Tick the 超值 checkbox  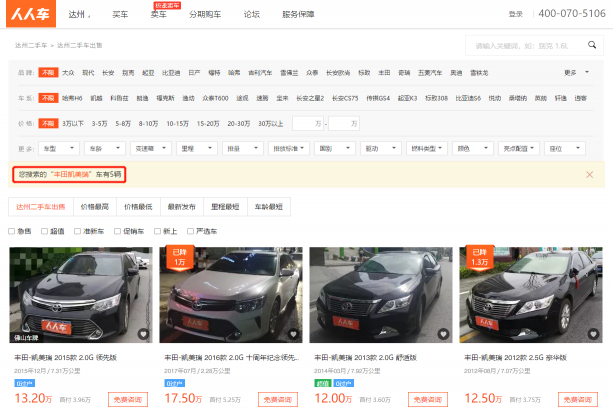click(x=44, y=231)
